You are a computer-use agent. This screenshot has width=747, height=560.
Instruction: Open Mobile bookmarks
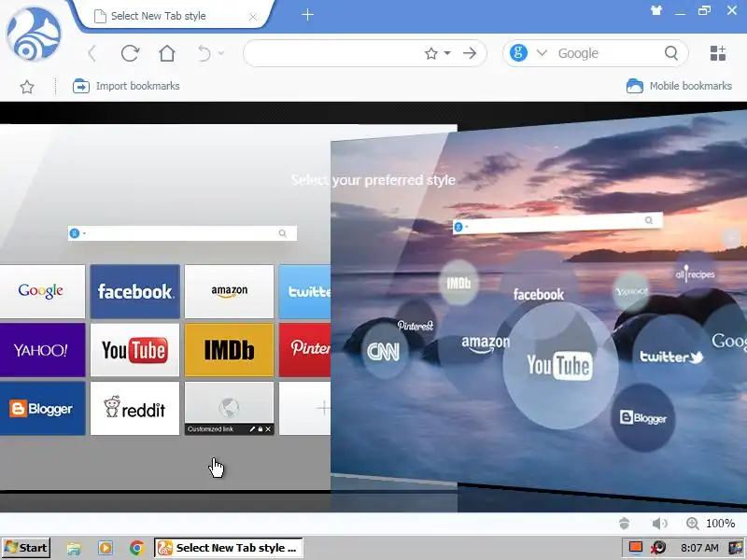coord(679,86)
